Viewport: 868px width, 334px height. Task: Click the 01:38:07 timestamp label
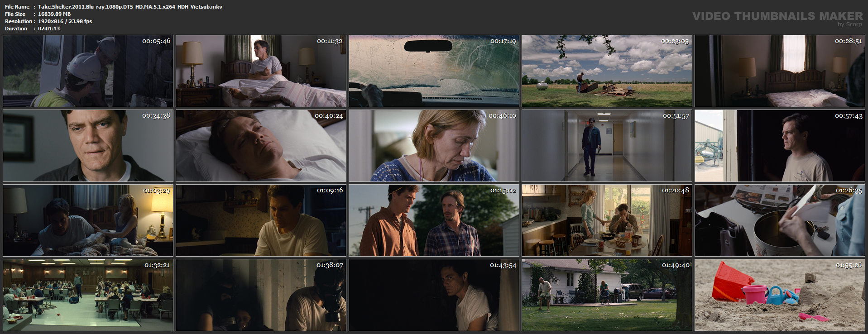point(330,265)
